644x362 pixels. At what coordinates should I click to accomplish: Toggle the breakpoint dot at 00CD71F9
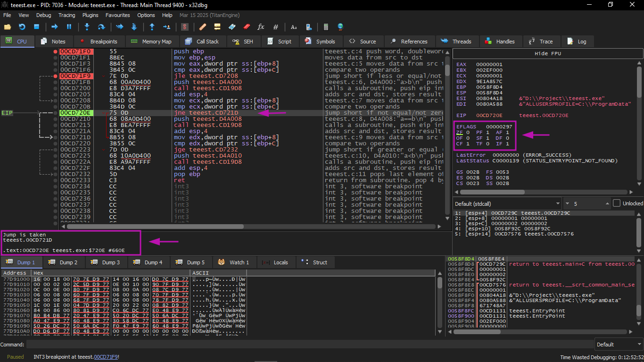[56, 76]
